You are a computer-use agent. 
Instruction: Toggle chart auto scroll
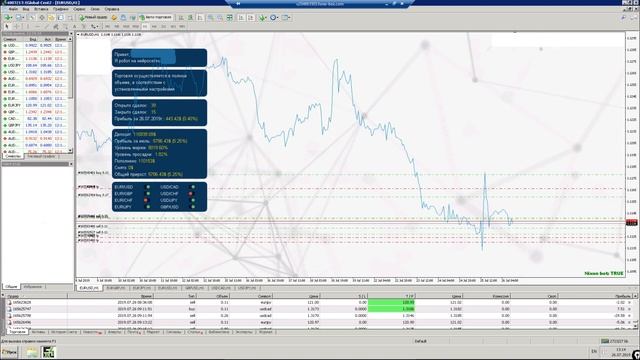pyautogui.click(x=241, y=18)
